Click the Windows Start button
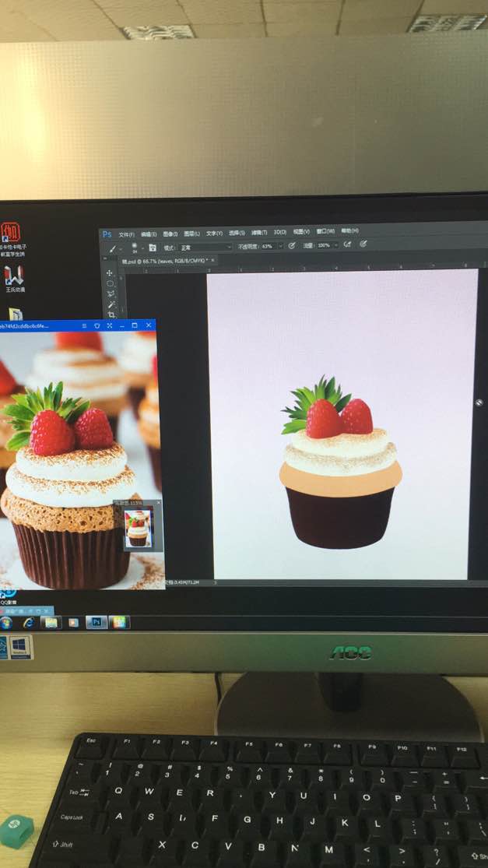Screen dimensions: 488x868 [x=5, y=623]
